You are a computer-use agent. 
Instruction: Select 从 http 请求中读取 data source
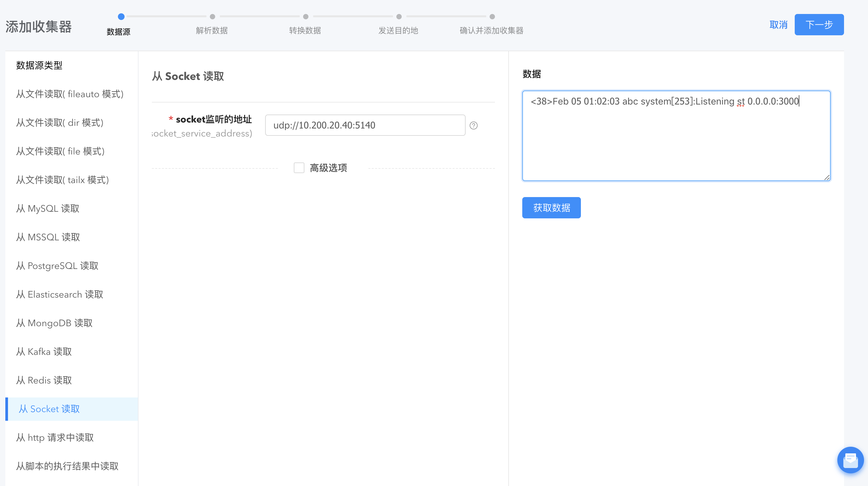tap(72, 437)
